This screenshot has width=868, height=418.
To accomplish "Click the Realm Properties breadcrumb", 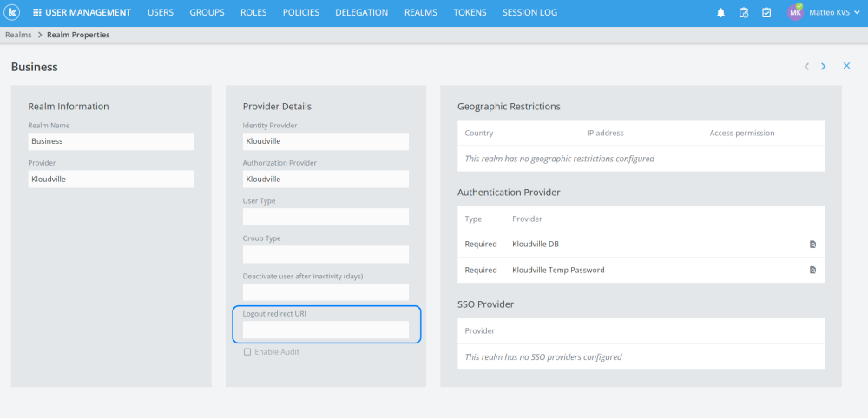I will click(x=78, y=35).
